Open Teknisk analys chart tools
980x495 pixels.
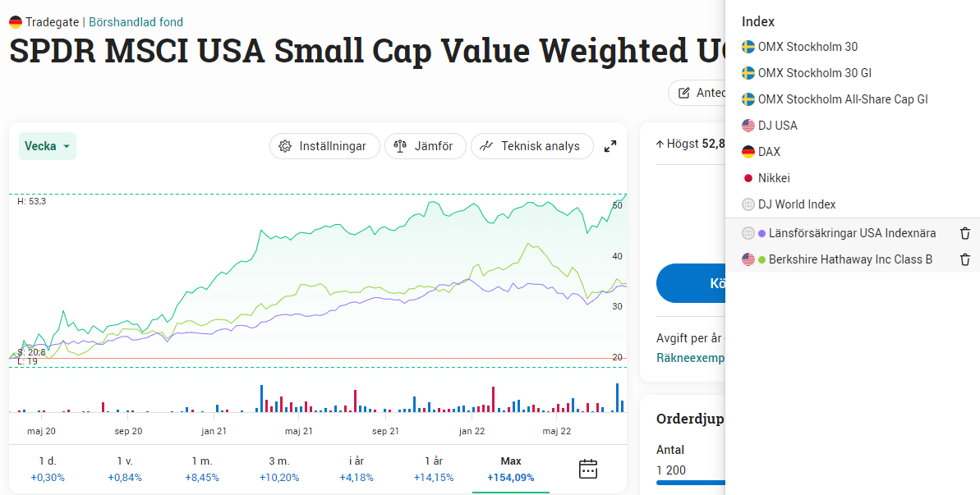[x=531, y=146]
